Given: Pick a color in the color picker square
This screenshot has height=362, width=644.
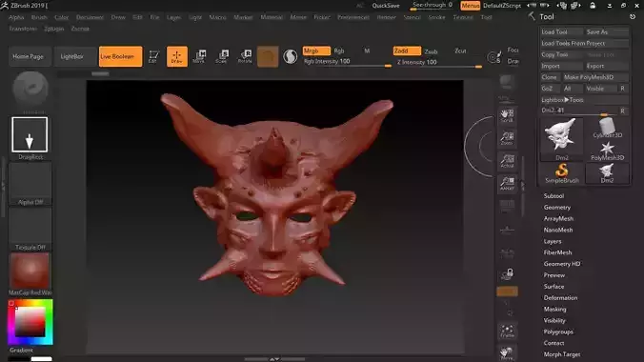Looking at the screenshot, I should pos(30,322).
